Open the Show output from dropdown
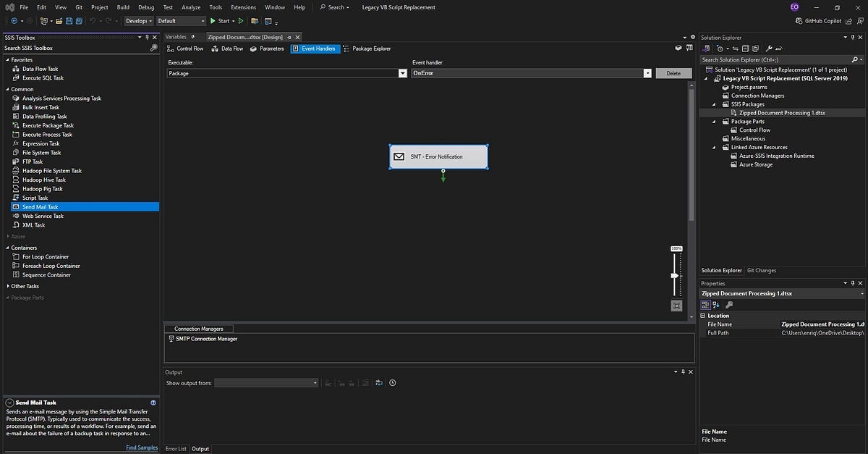 click(266, 383)
